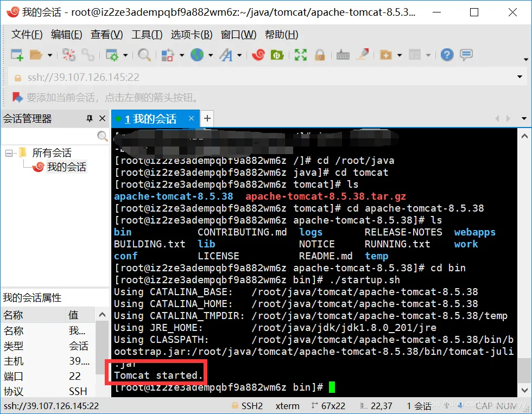Select 所有会话 folder in tree

(x=52, y=152)
